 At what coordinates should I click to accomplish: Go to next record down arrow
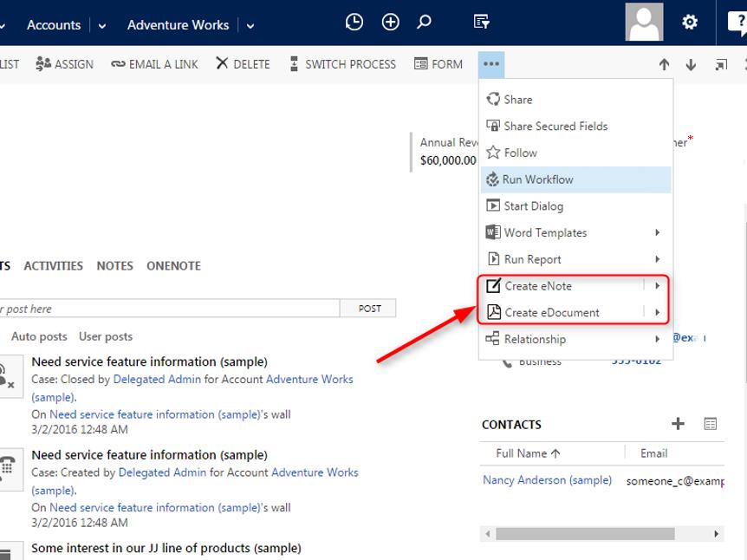point(691,64)
